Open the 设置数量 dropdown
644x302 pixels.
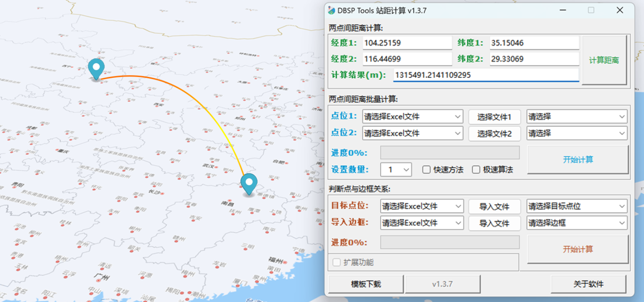click(396, 169)
